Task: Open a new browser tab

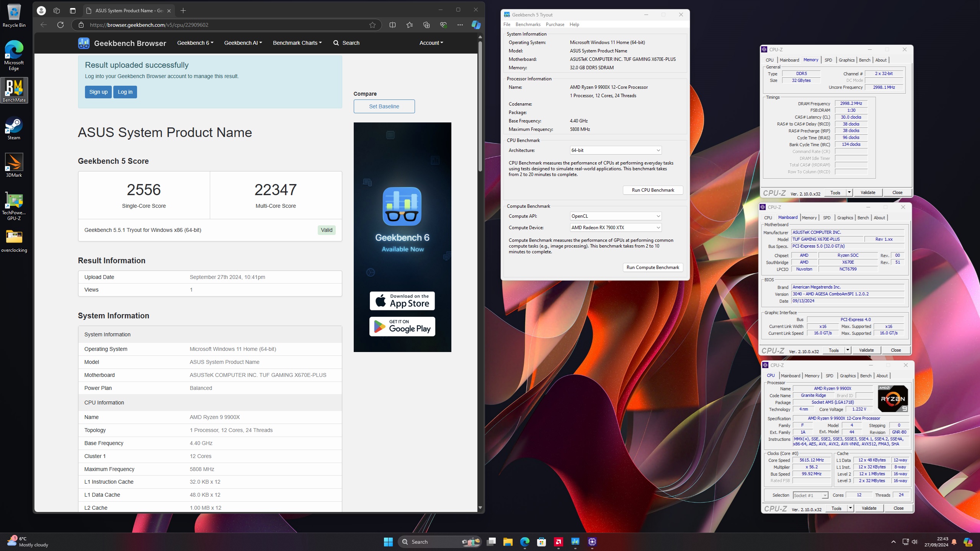Action: 183,11
